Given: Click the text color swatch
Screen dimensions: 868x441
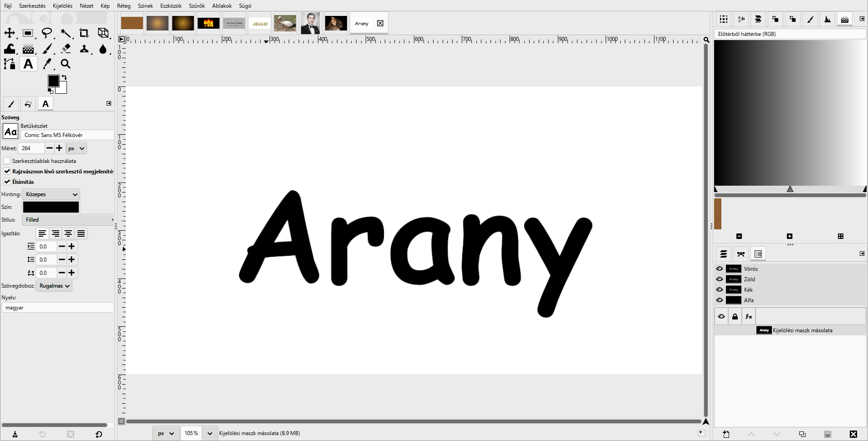Looking at the screenshot, I should coord(51,207).
